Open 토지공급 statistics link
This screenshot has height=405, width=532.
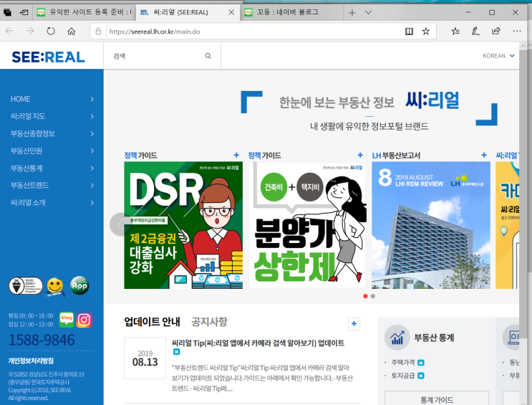pos(403,376)
